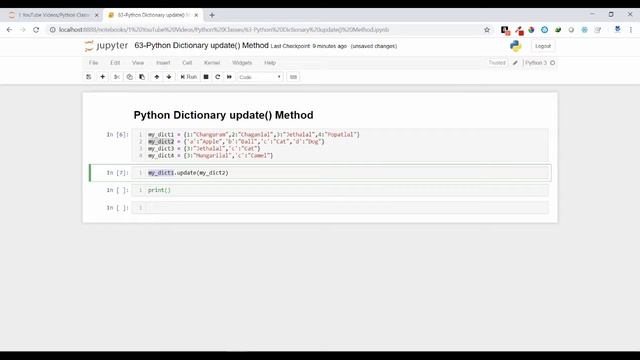This screenshot has width=640, height=360.
Task: Go back in browser history
Action: 9,30
